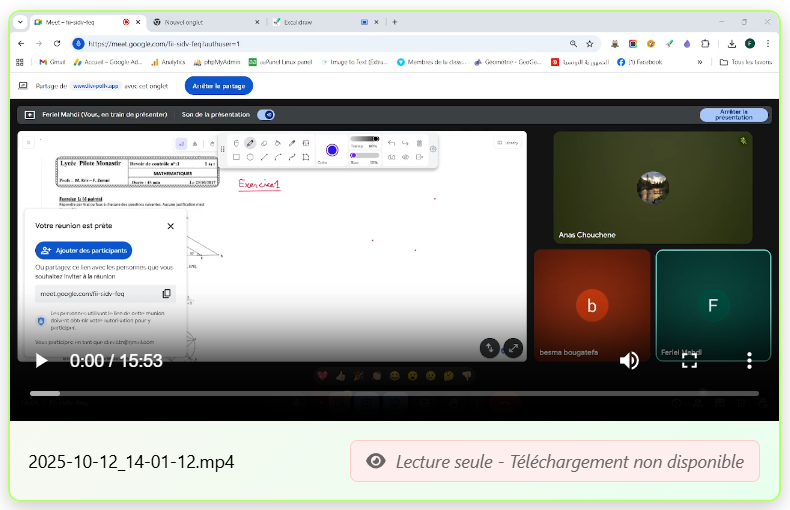Copy the meeting link with the copy icon
The height and width of the screenshot is (510, 790).
pos(166,294)
